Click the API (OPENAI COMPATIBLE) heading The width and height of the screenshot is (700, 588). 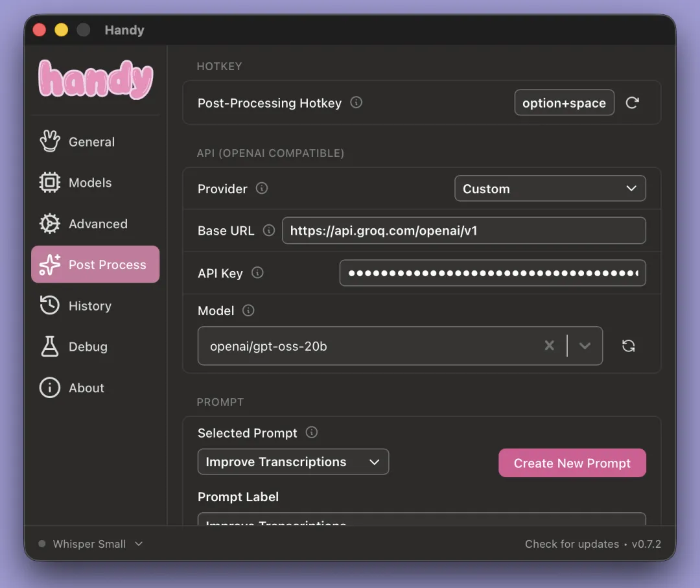click(x=270, y=153)
